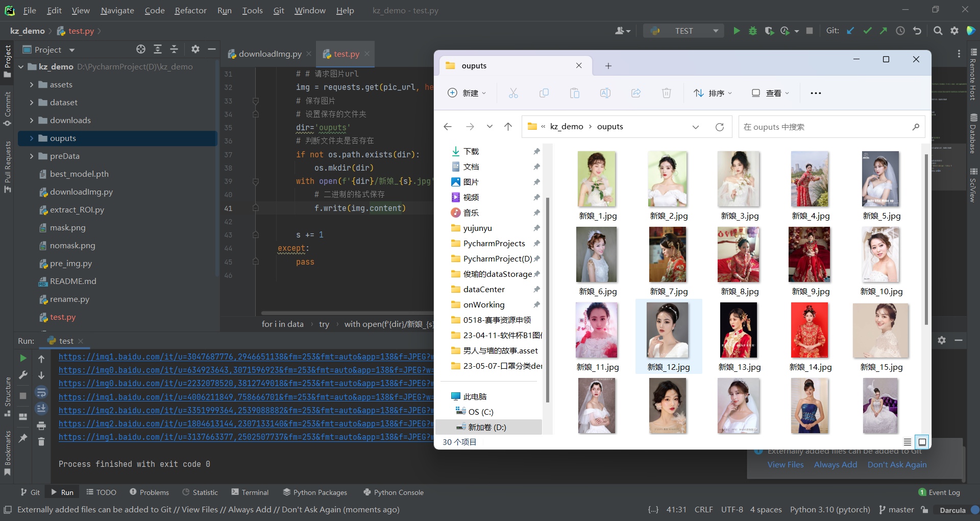Expand the assets folder
The image size is (980, 521).
coord(32,85)
